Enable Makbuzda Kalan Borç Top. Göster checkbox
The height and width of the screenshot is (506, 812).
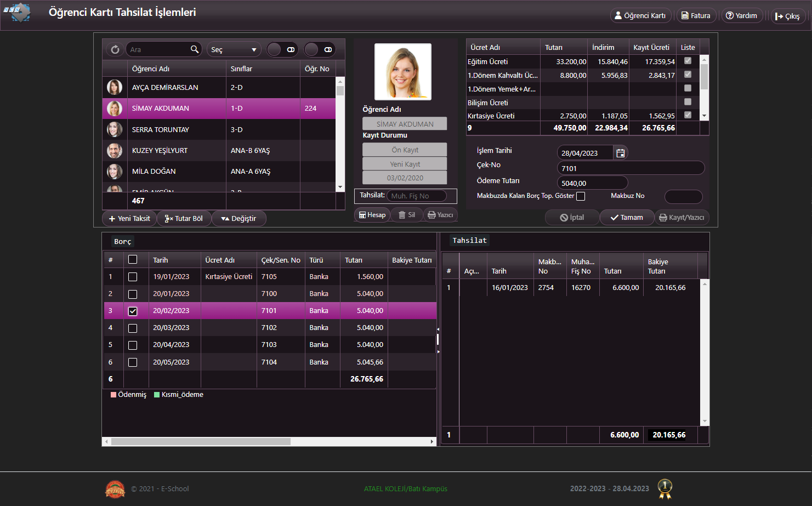(581, 196)
